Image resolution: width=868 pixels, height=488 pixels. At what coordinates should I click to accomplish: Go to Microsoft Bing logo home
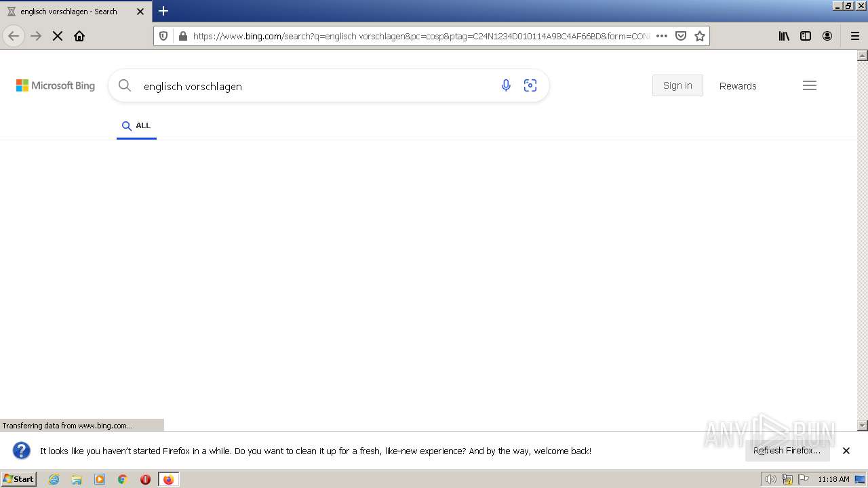[x=56, y=85]
